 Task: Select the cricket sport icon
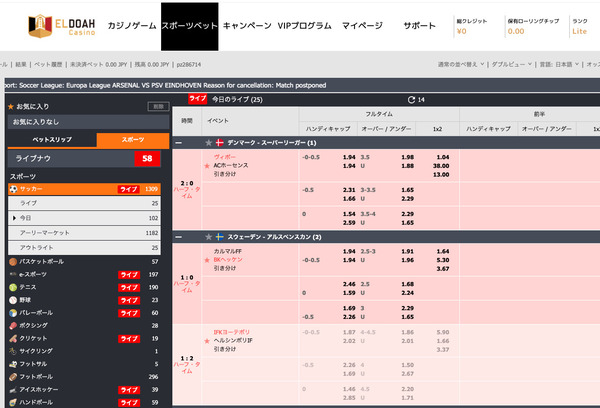click(x=13, y=338)
